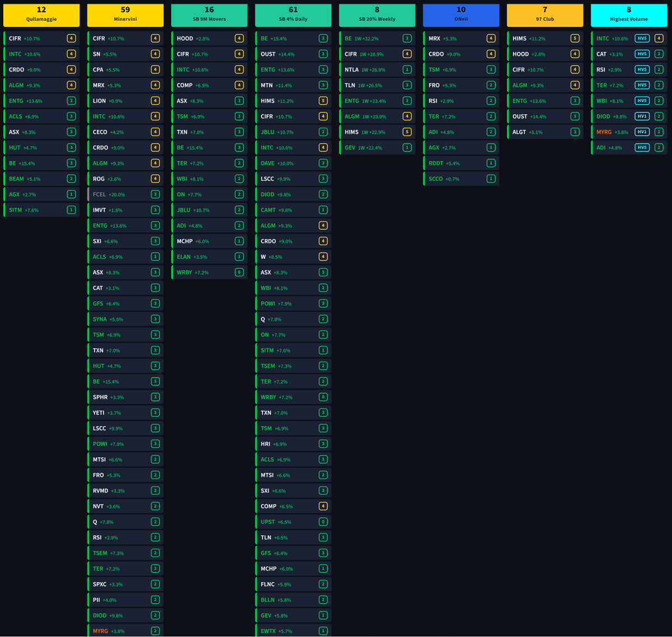This screenshot has height=637, width=672.
Task: Click CAMT +9.6% in SB 4% Daily
Action: [293, 210]
